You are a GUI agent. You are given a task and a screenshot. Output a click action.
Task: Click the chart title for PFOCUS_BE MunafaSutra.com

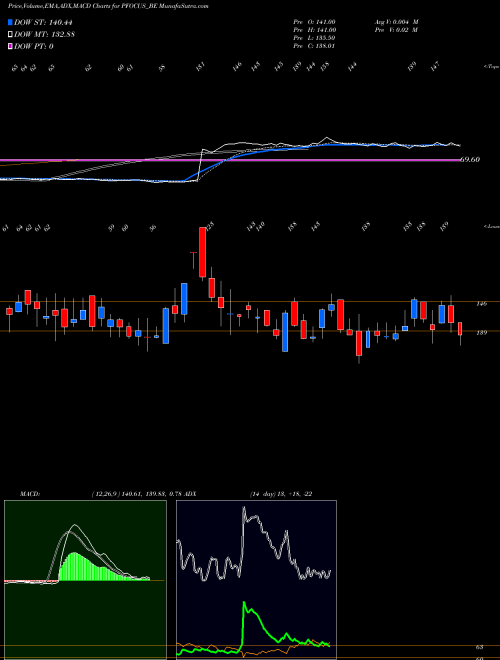coord(108,6)
